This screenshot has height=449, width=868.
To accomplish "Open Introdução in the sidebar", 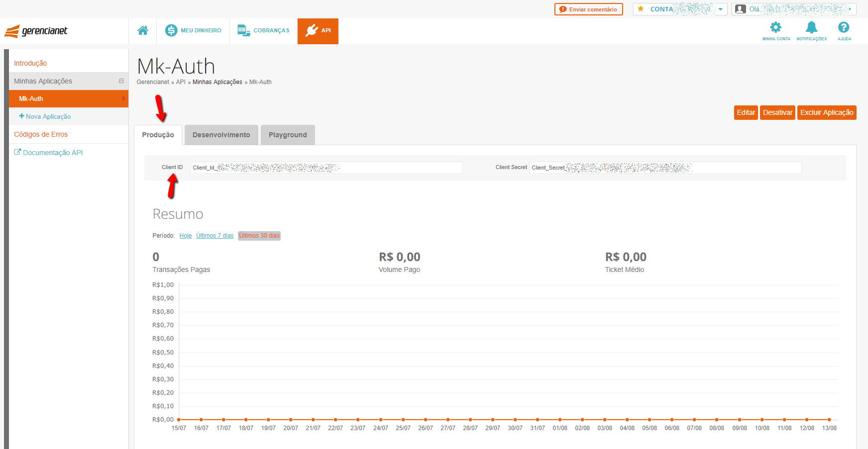I will click(x=30, y=63).
